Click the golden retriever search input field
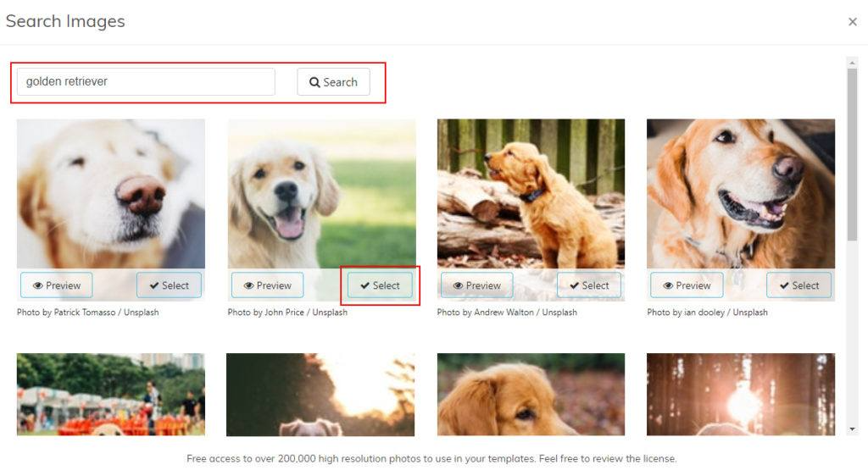 point(146,82)
